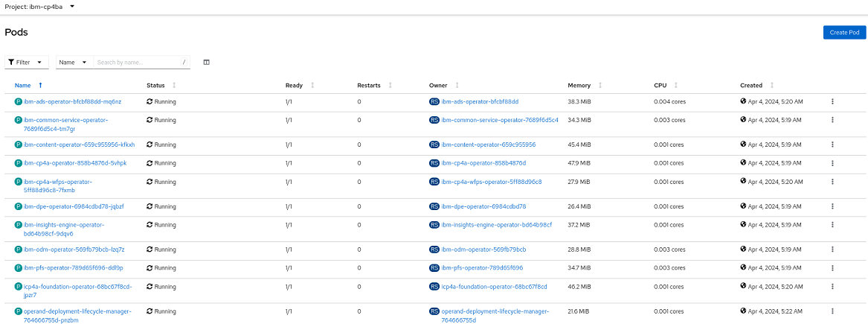Click the 21.6 MiB memory value

579,311
